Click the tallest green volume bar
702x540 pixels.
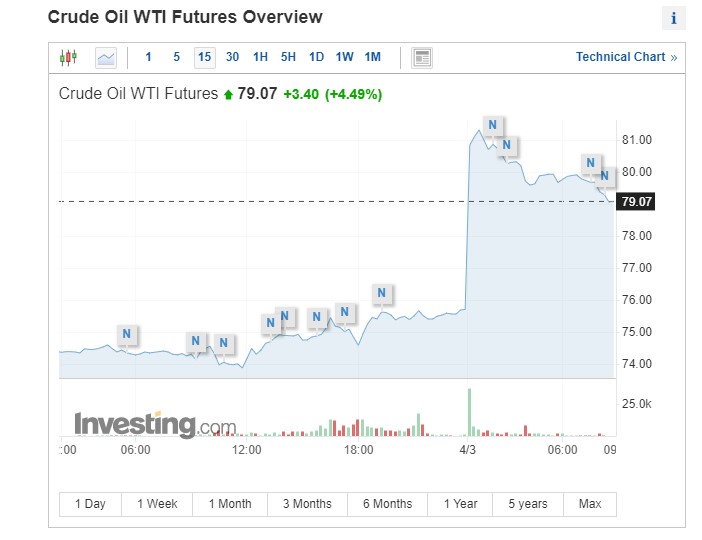tap(468, 411)
